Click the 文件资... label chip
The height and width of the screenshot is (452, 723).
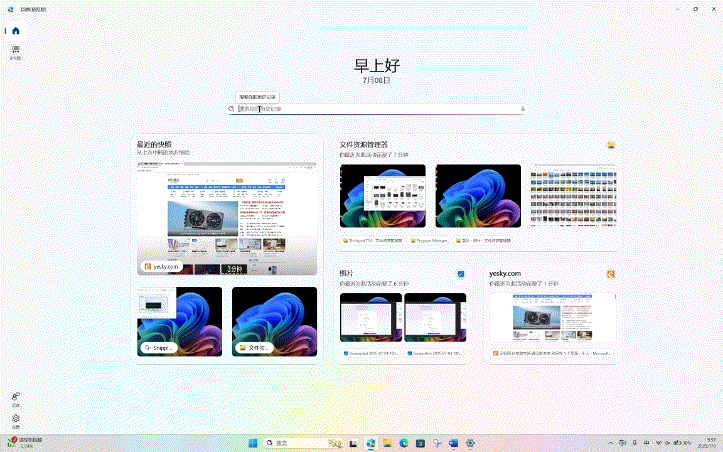(x=254, y=348)
